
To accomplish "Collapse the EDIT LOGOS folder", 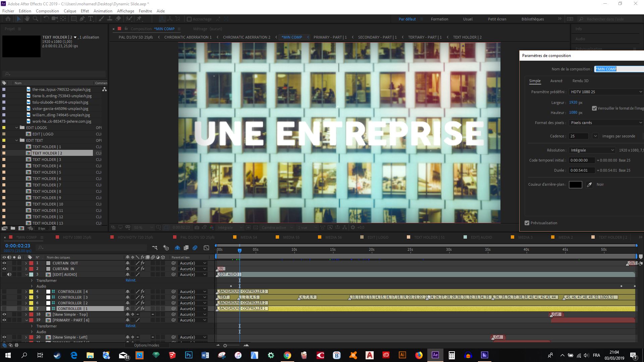I will point(17,128).
